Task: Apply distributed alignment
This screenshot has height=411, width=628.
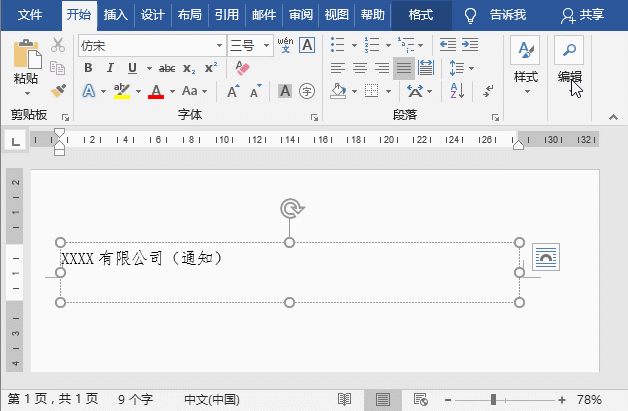Action: coord(425,68)
